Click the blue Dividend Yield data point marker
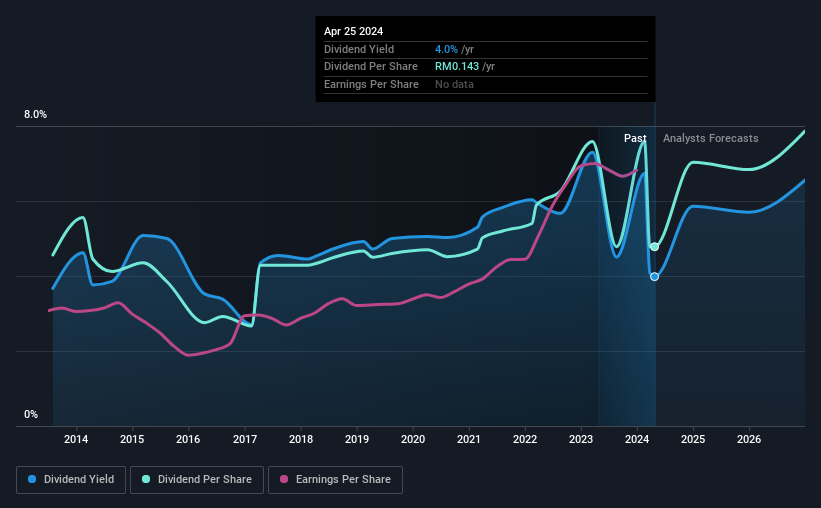The height and width of the screenshot is (508, 821). (x=654, y=277)
